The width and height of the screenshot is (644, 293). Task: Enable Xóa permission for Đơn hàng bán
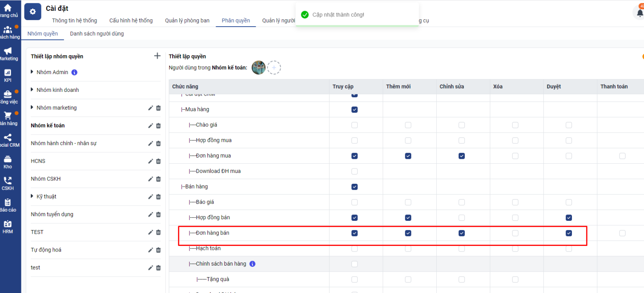click(515, 233)
